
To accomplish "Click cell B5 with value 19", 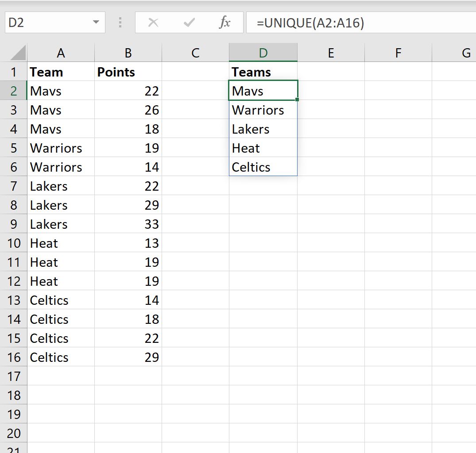I will pyautogui.click(x=128, y=148).
